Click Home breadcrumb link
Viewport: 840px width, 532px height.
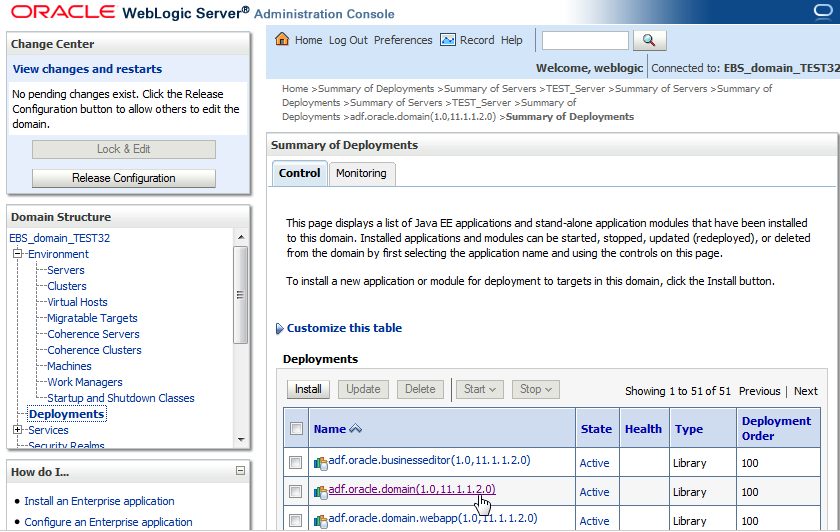tap(295, 89)
